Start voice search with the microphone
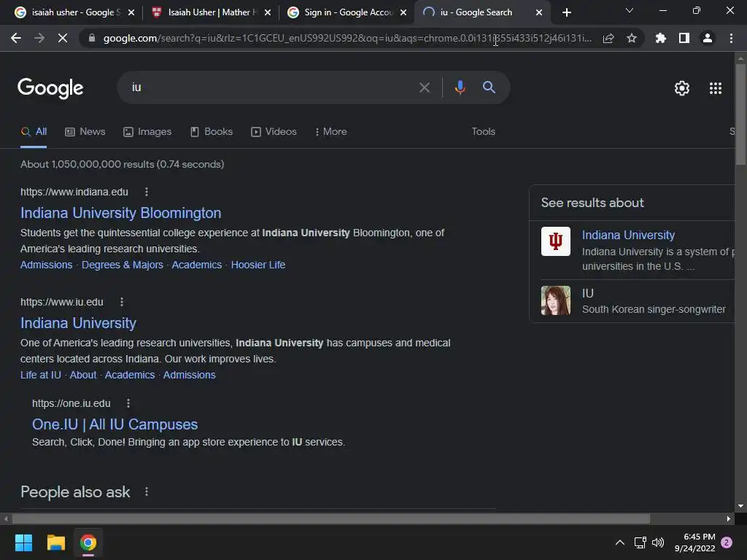Viewport: 747px width, 560px height. 460,87
